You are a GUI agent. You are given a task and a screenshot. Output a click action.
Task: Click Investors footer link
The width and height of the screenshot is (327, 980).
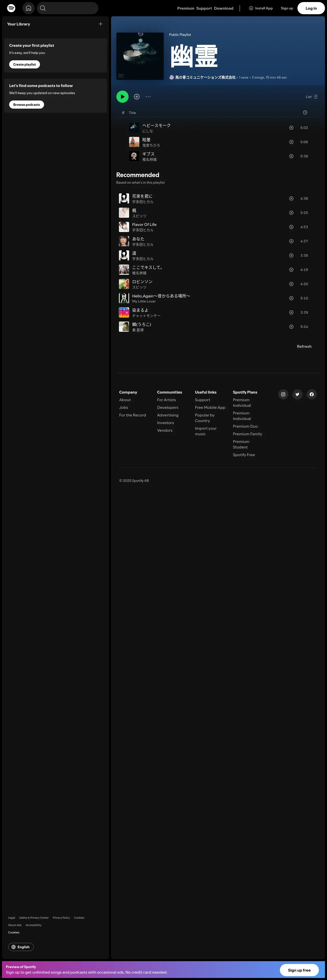tap(165, 423)
